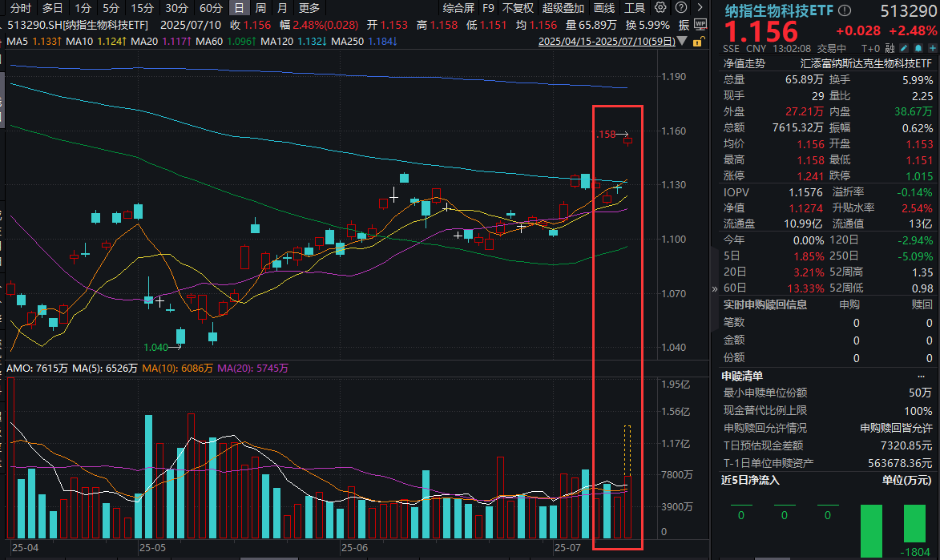Open the 画线 drawing tools
Screen dimensions: 940x560
pos(604,8)
